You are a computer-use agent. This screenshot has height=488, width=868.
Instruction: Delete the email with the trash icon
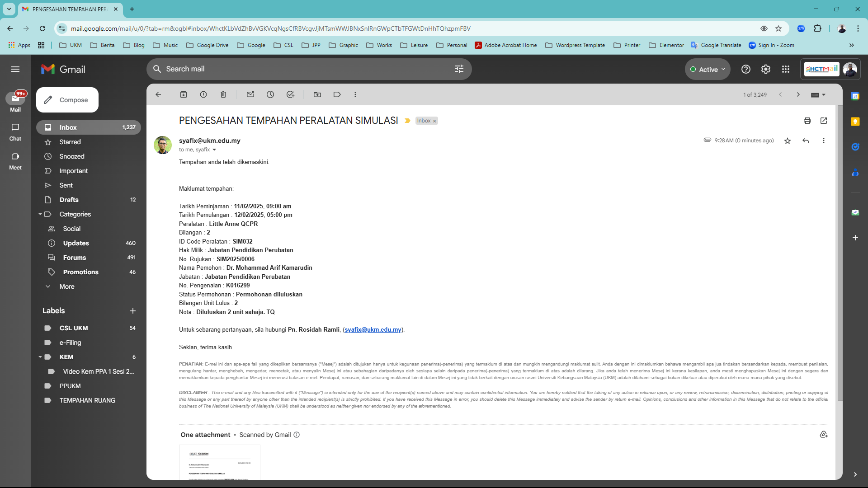[223, 94]
